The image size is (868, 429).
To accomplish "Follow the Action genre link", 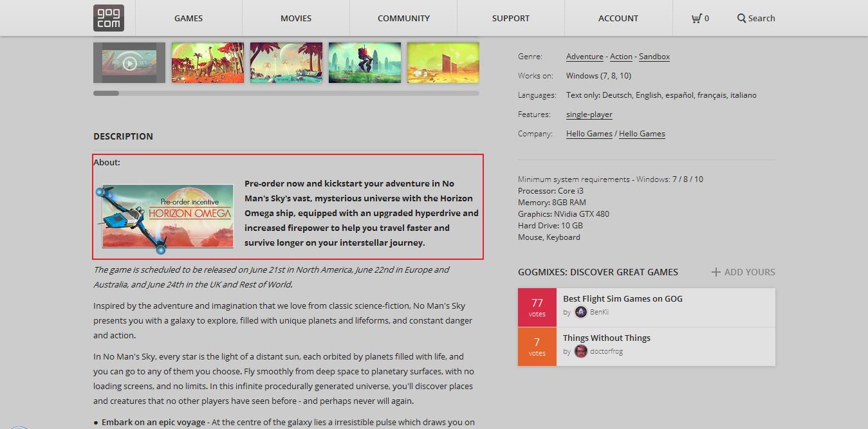I will coord(621,57).
